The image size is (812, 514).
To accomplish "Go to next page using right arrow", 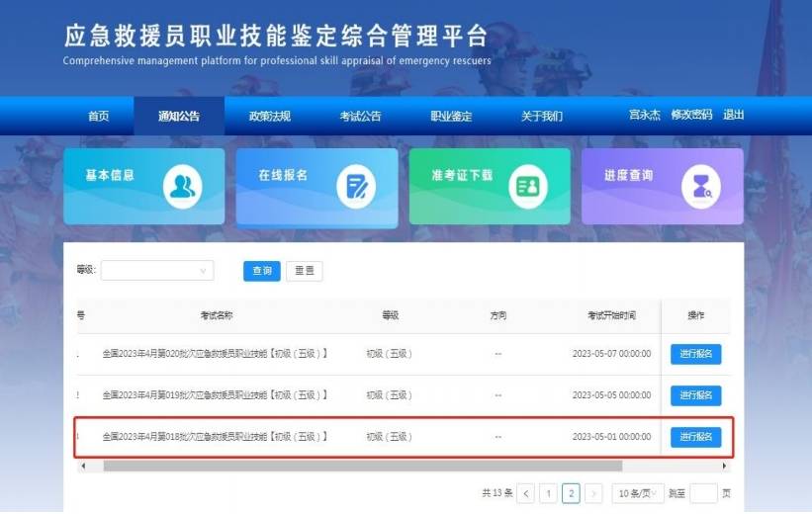I will (x=593, y=493).
